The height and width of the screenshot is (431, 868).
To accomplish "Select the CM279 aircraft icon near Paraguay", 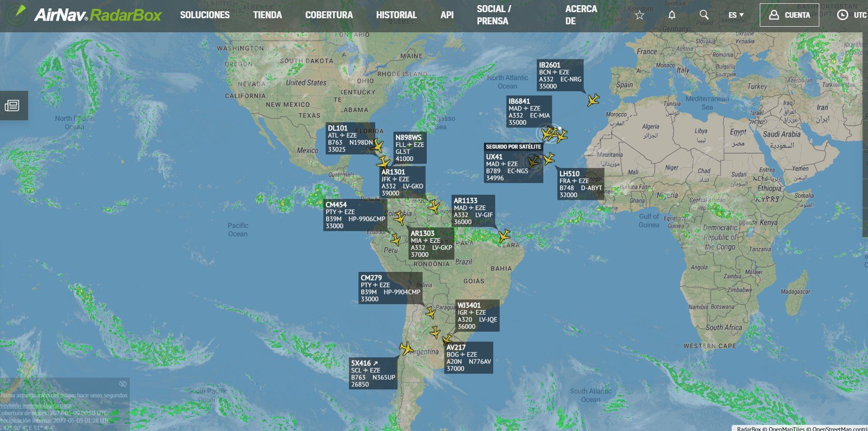I will tap(430, 313).
